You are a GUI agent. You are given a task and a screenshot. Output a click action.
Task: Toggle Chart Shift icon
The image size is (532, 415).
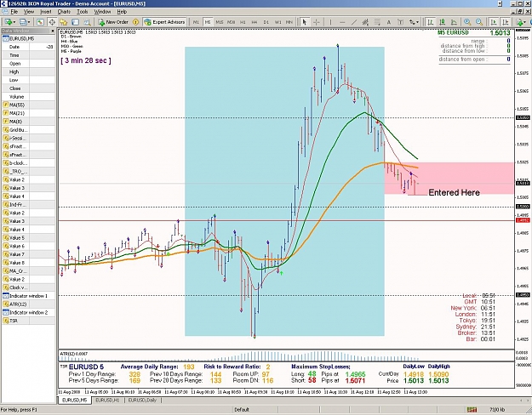point(506,22)
